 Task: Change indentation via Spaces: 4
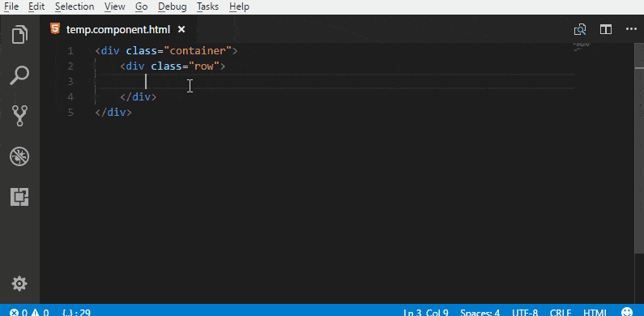[x=480, y=312]
